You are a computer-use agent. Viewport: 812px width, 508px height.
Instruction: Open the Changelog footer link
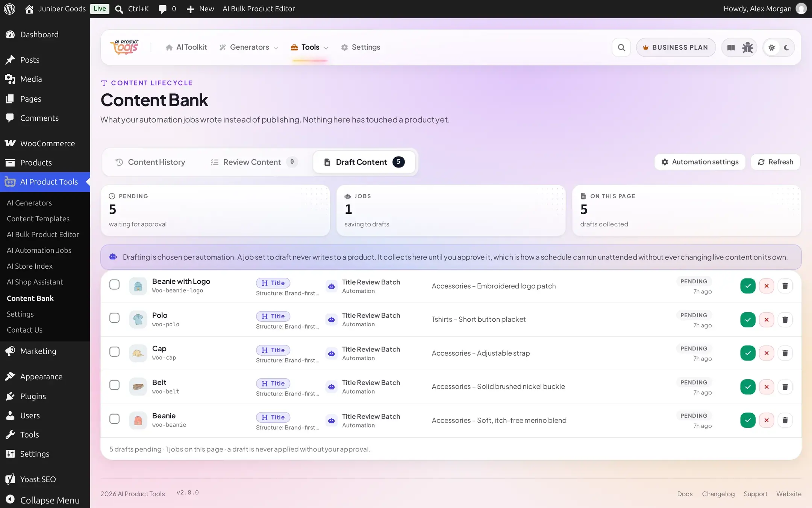(x=718, y=494)
